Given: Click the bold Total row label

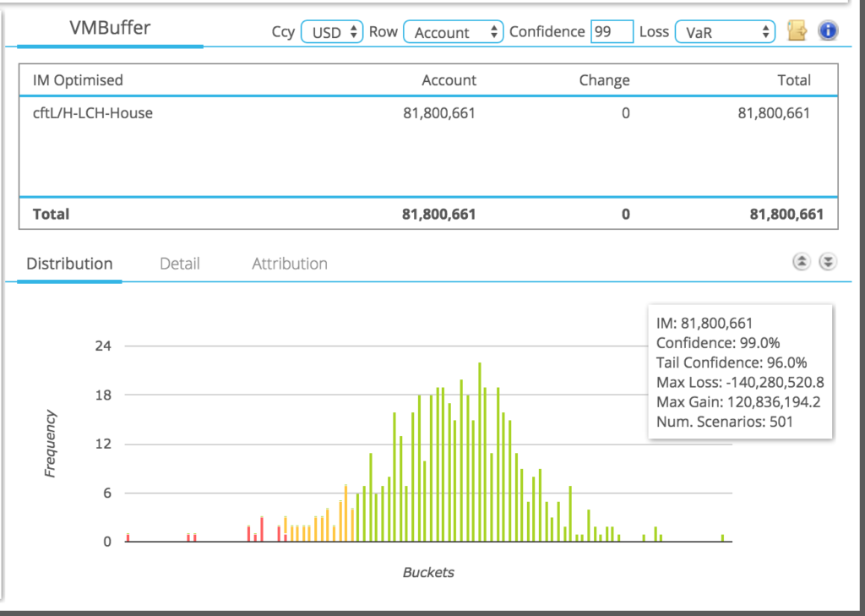Looking at the screenshot, I should coord(52,214).
